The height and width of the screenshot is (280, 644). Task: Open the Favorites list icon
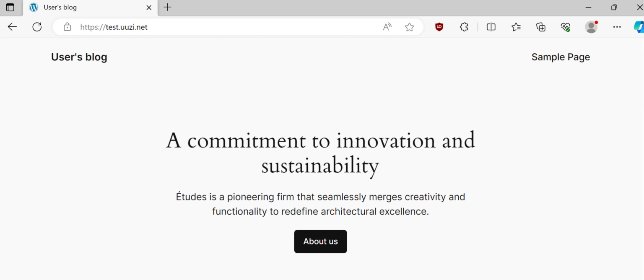[516, 27]
